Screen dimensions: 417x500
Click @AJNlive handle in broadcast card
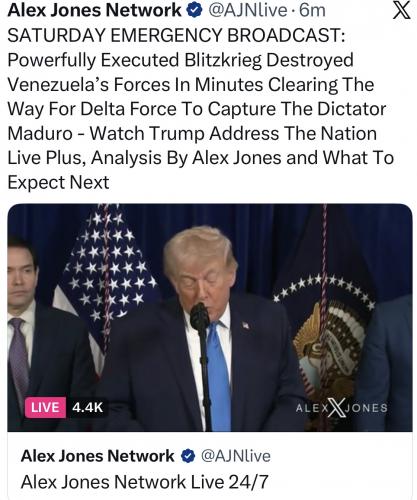pos(235,456)
